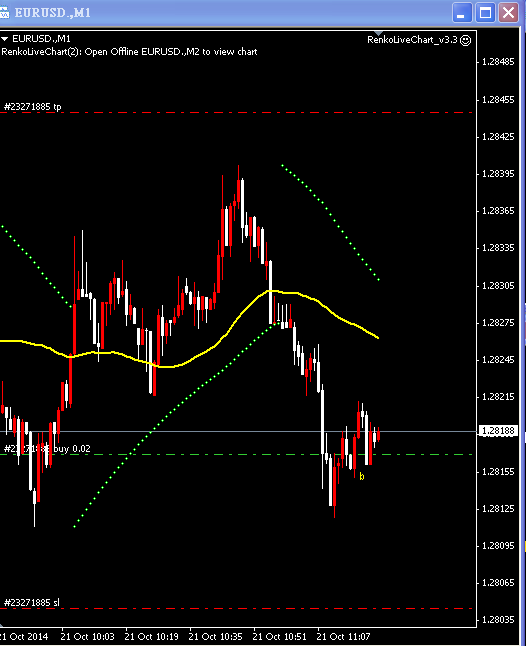526x646 pixels.
Task: Click the EURUSD.,M1 title bar text
Action: tap(53, 13)
